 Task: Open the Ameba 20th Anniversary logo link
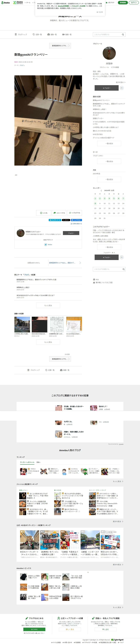pos(18,3)
